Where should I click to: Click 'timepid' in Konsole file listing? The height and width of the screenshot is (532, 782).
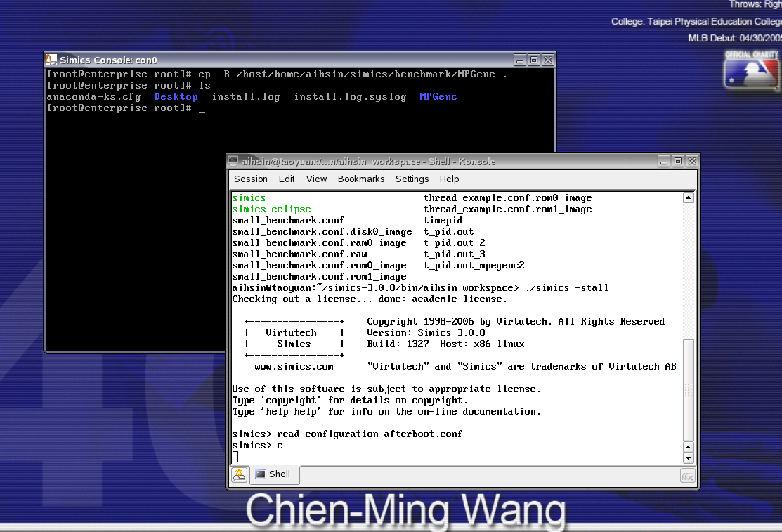(443, 221)
